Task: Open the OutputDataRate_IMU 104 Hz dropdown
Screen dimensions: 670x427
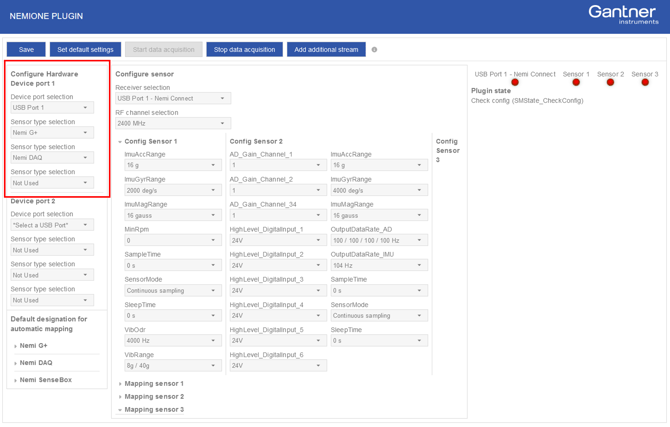Action: (x=379, y=265)
